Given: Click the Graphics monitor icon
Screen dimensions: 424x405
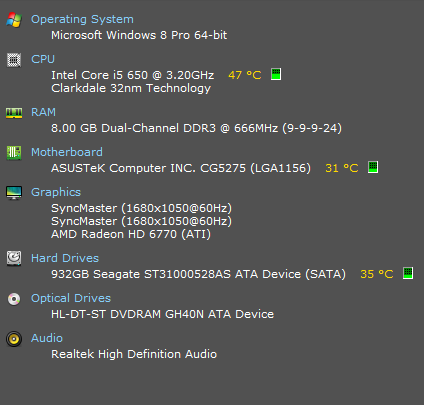Looking at the screenshot, I should (x=14, y=193).
